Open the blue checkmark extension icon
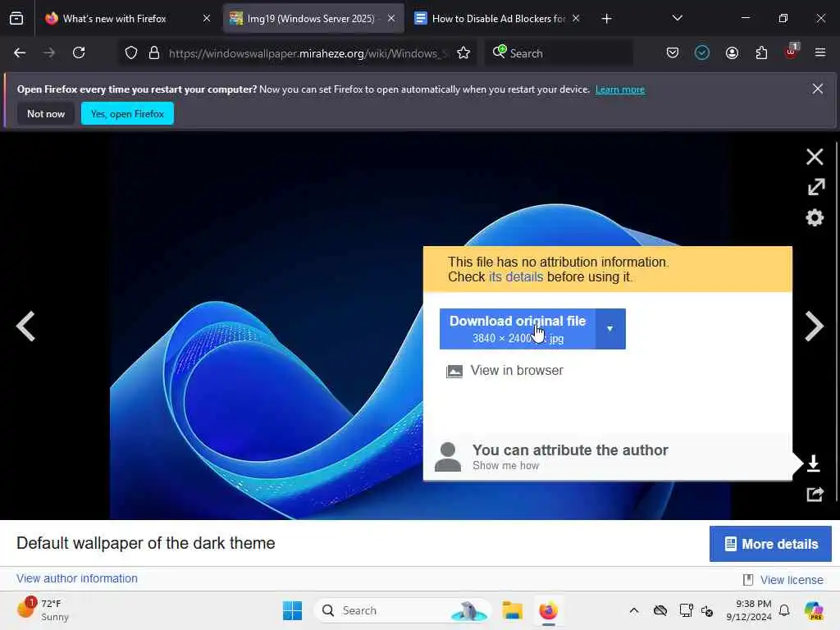 702,53
